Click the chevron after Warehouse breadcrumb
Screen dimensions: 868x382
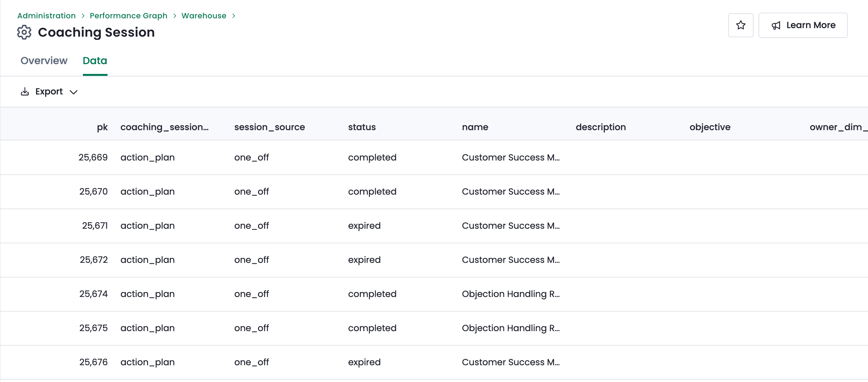pos(233,16)
